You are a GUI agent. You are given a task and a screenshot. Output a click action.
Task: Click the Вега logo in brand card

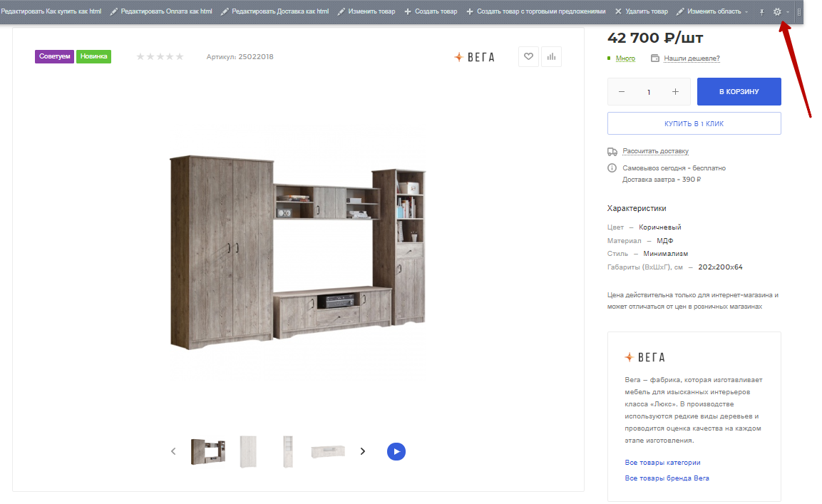tap(644, 357)
